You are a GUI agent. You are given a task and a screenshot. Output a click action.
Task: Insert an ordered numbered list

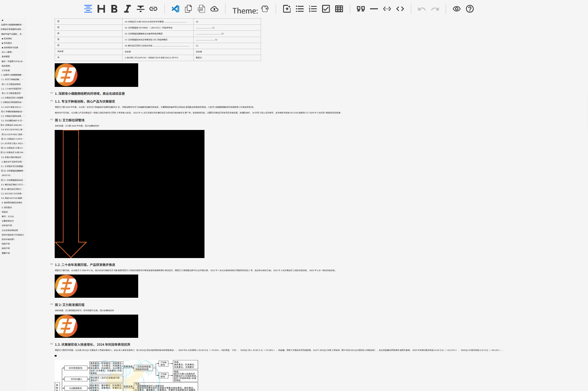coord(313,9)
